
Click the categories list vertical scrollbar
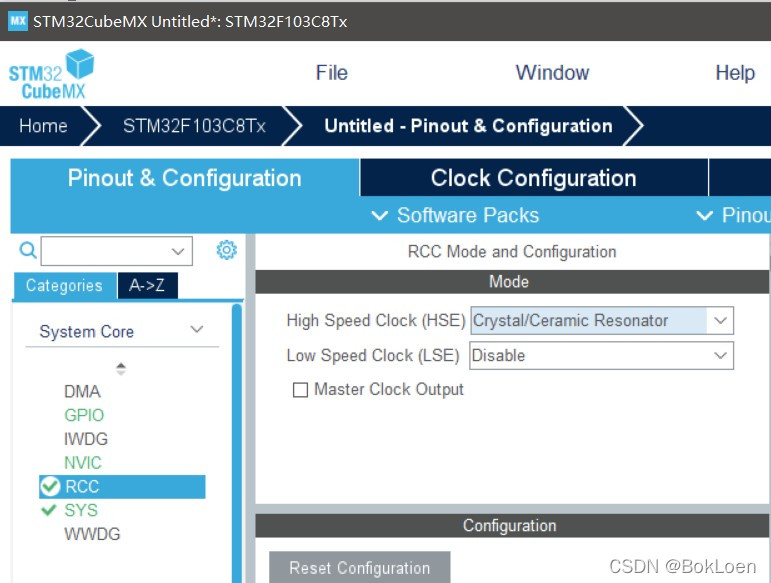click(x=237, y=443)
